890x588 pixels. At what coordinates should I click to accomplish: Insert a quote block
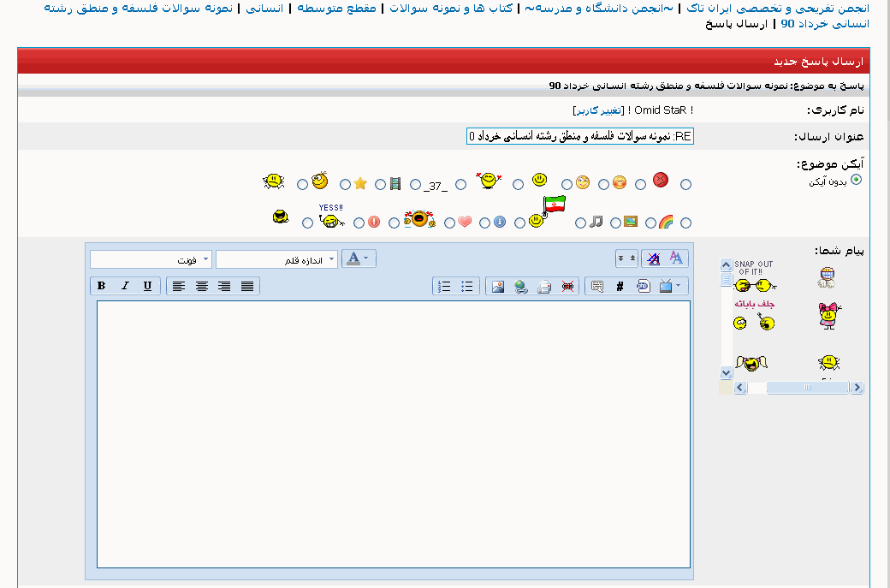click(597, 286)
